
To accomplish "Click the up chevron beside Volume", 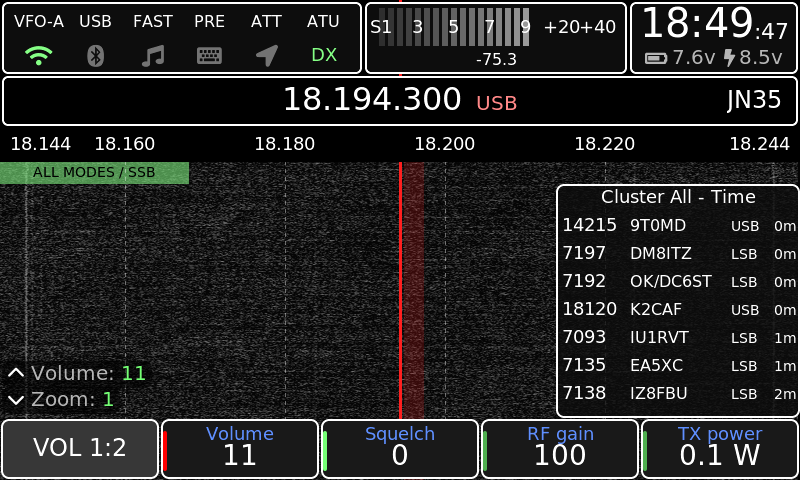I will pos(16,373).
